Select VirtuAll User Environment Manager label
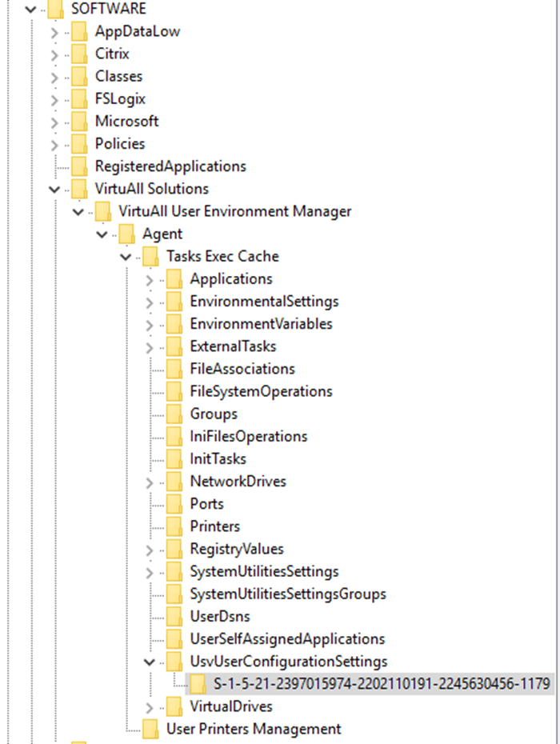The height and width of the screenshot is (744, 560). click(x=235, y=212)
